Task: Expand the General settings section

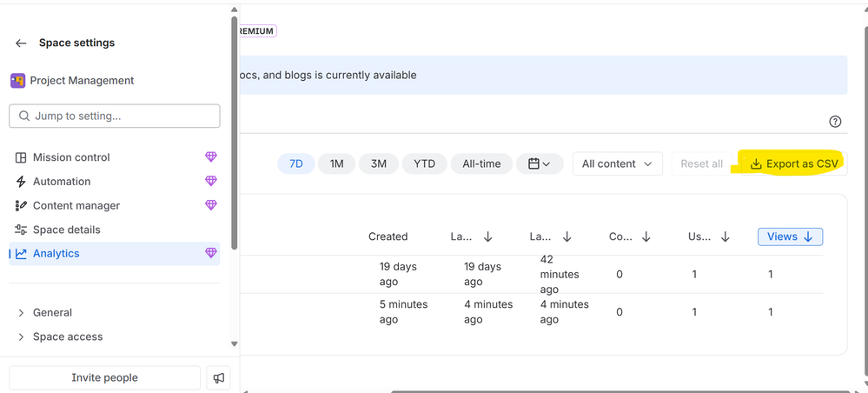Action: coord(52,313)
